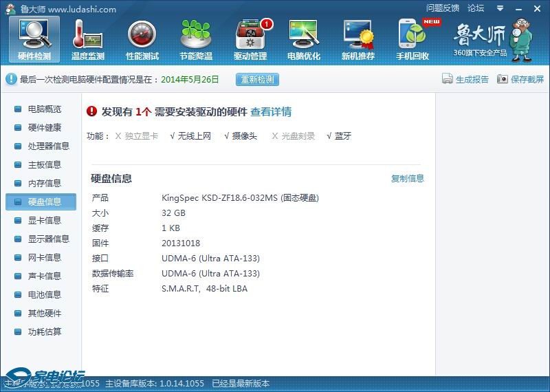
Task: Minimize the 鲁大师 window
Action: coord(518,9)
